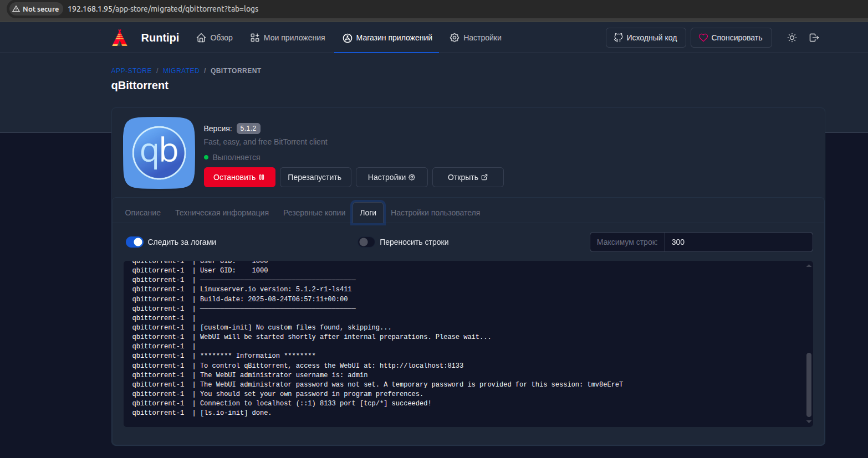868x458 pixels.
Task: Open app Настройки with gear icon
Action: point(391,177)
